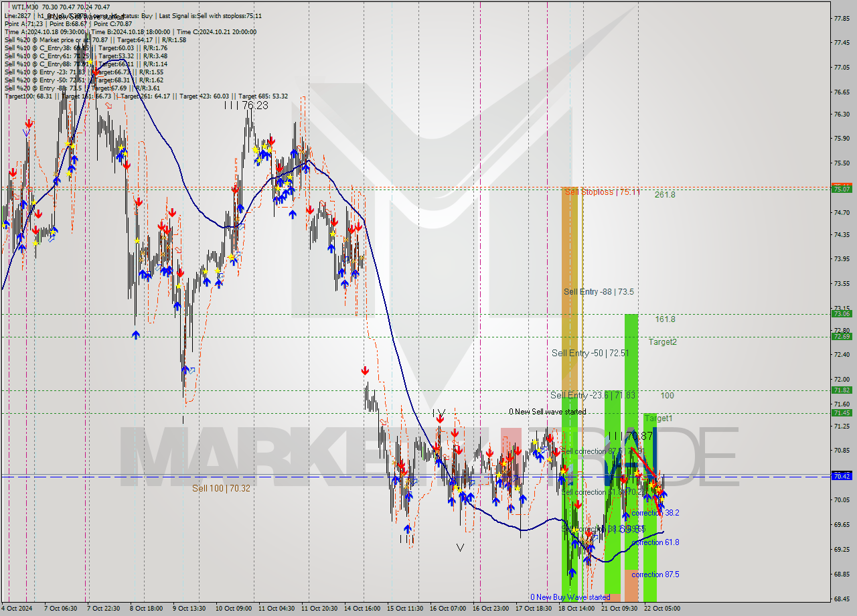Select the green 73.06 price tag
857x616 pixels.
point(842,313)
